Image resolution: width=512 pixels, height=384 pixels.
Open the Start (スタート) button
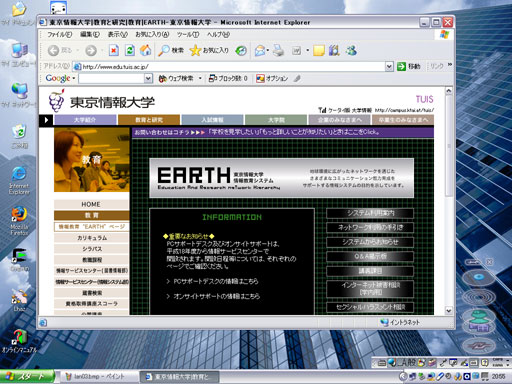pyautogui.click(x=27, y=377)
